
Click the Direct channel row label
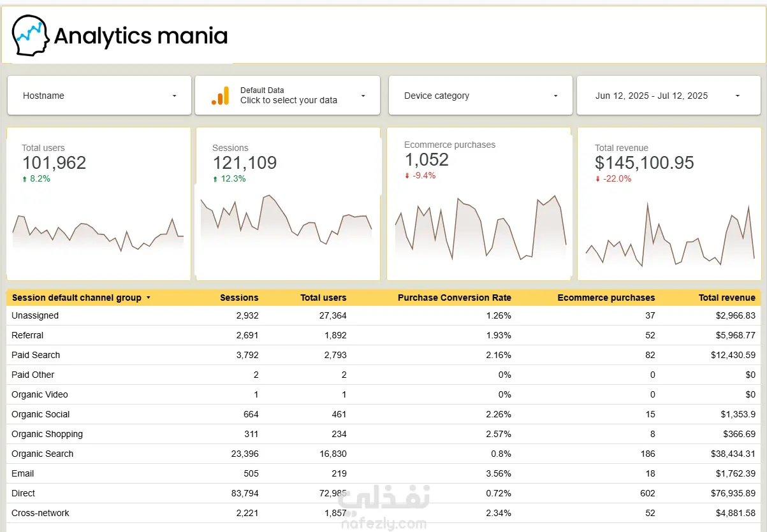23,493
